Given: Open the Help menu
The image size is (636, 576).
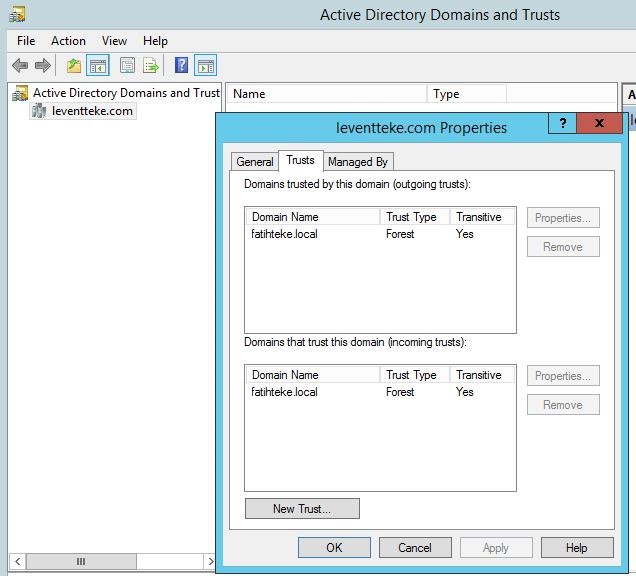Looking at the screenshot, I should point(155,41).
